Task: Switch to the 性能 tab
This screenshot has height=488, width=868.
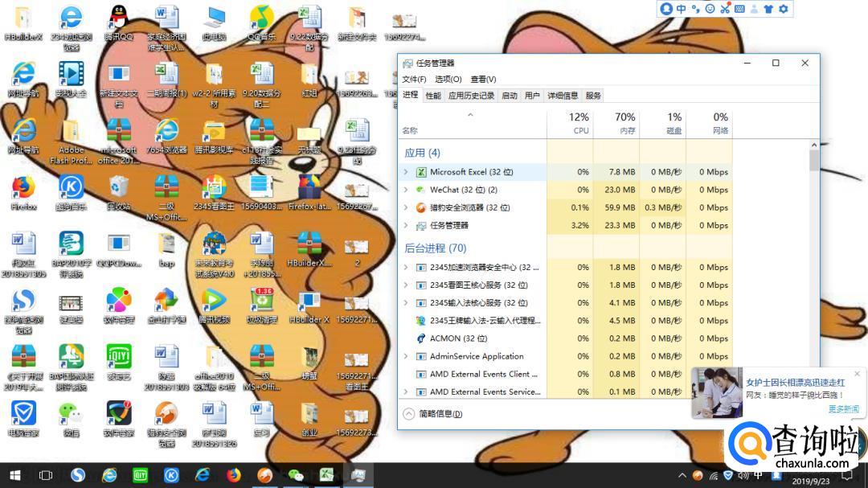Action: tap(433, 96)
